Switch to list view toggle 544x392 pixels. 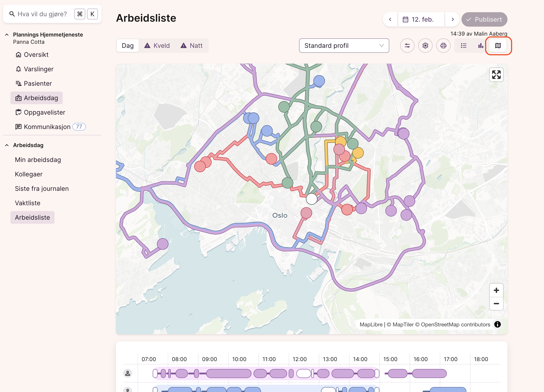tap(463, 46)
